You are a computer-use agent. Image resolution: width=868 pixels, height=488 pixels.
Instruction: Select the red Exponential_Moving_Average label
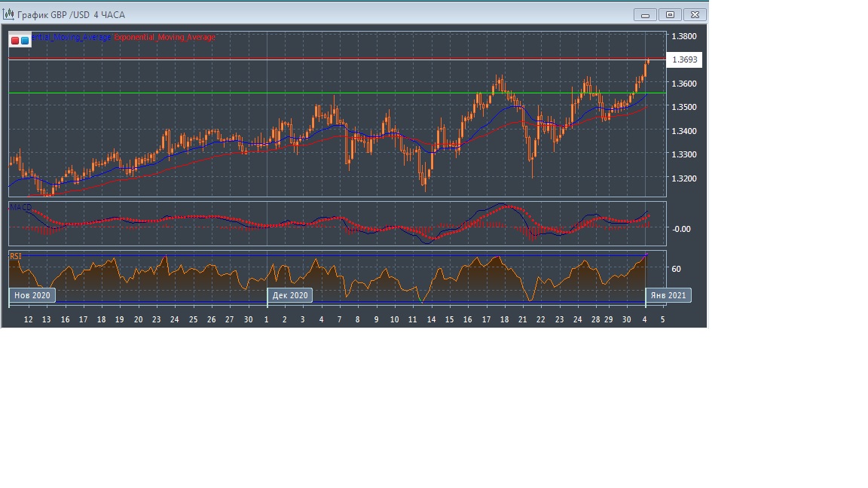click(x=164, y=37)
